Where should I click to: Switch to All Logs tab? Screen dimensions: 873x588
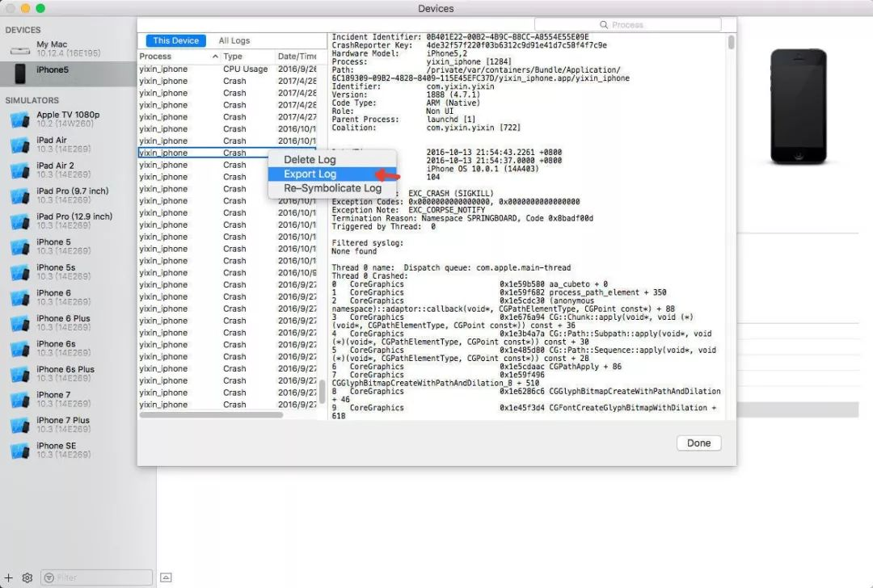click(x=234, y=40)
